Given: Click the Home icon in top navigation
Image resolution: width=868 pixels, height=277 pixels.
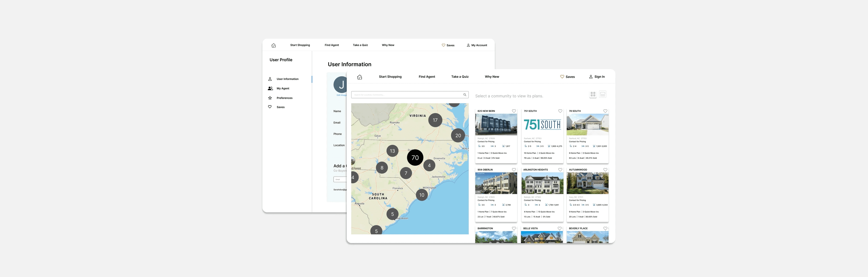Looking at the screenshot, I should [x=272, y=45].
